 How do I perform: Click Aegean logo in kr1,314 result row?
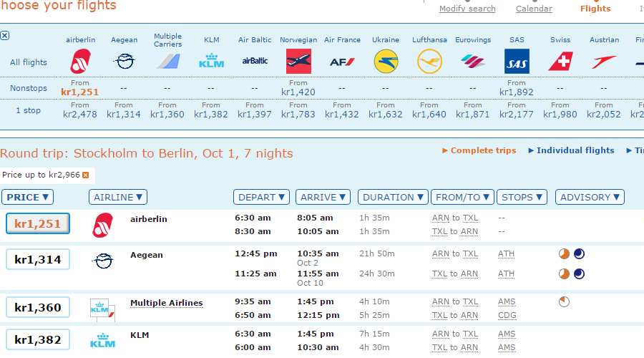pyautogui.click(x=103, y=261)
